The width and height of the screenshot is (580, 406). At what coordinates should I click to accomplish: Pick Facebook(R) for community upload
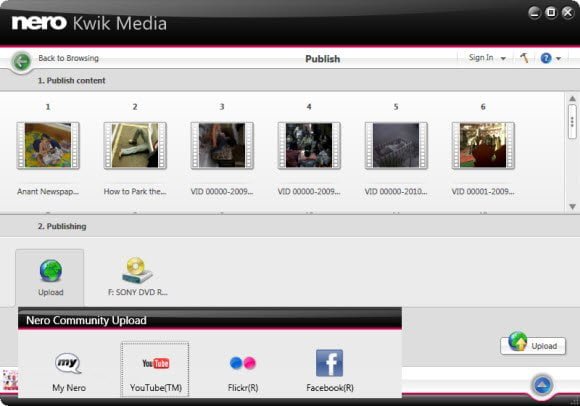point(330,371)
